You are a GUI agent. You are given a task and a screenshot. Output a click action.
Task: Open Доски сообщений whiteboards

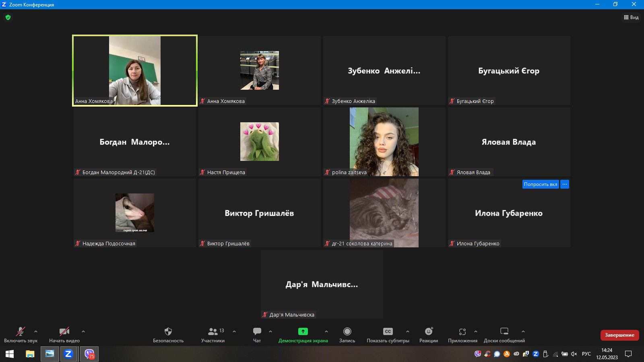click(504, 335)
